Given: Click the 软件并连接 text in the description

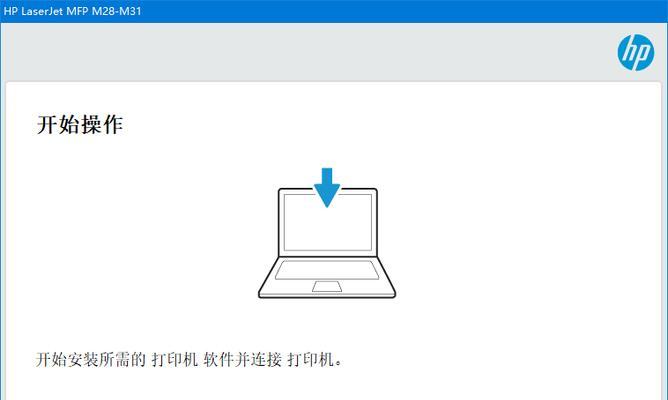Looking at the screenshot, I should click(x=242, y=360).
